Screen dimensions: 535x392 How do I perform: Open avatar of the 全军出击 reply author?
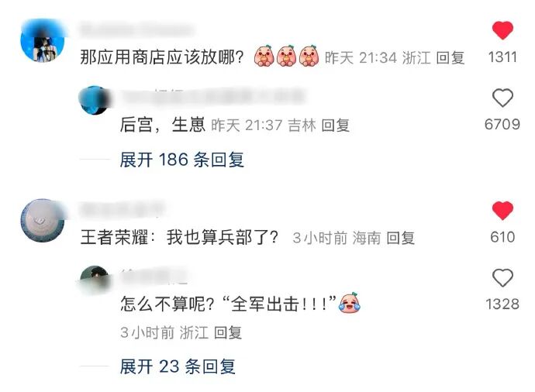coord(95,280)
